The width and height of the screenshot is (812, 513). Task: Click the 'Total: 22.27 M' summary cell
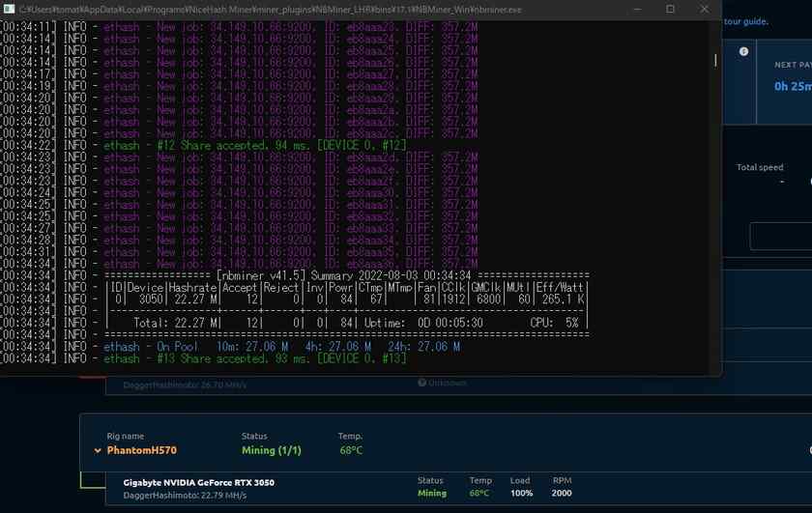pyautogui.click(x=176, y=323)
